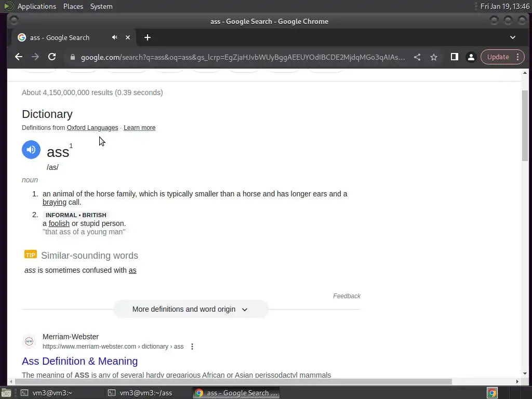Image resolution: width=532 pixels, height=399 pixels.
Task: Play the pronunciation audio for ass
Action: pos(31,150)
